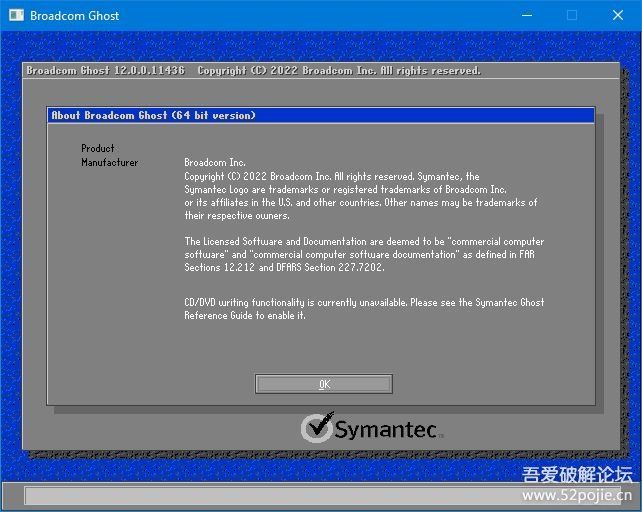Click the Manufacturer label

pyautogui.click(x=110, y=162)
